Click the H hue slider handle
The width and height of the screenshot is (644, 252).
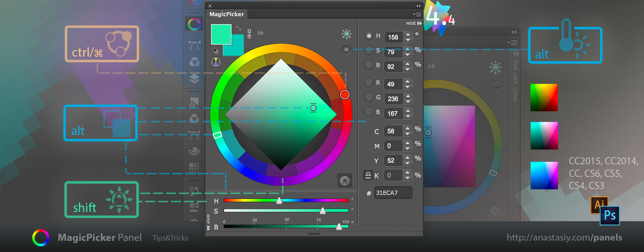tap(279, 201)
